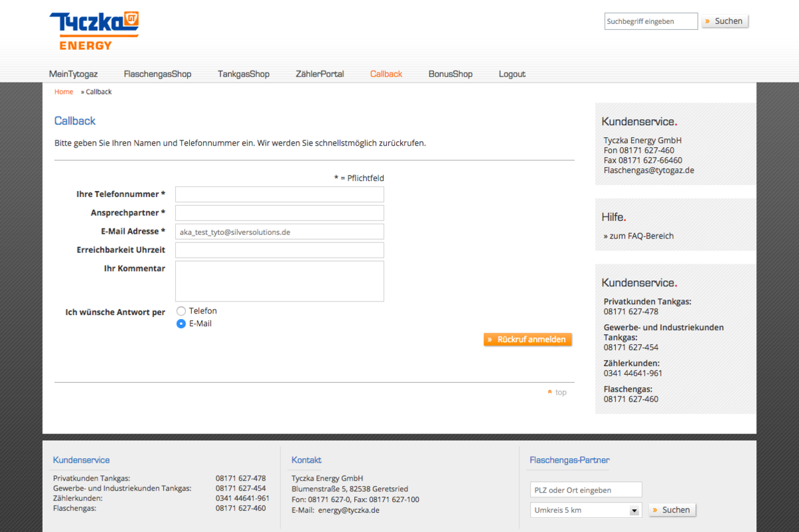This screenshot has height=532, width=799.
Task: Follow the Home breadcrumb link
Action: (x=64, y=92)
